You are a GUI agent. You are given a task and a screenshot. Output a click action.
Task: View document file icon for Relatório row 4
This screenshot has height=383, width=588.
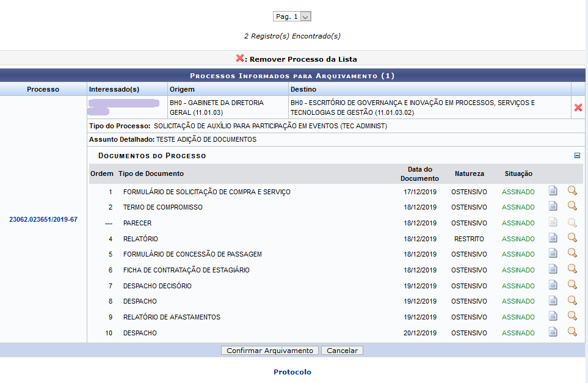click(x=553, y=238)
